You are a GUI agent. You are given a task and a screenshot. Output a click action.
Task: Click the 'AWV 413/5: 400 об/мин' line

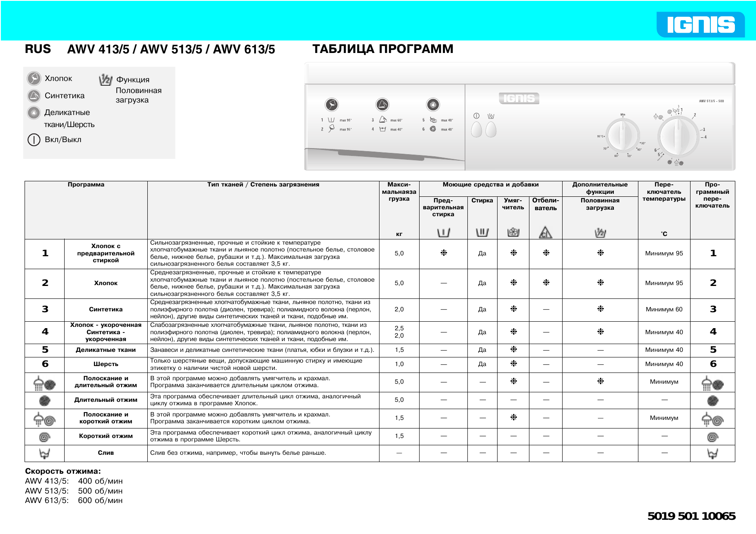(74, 481)
